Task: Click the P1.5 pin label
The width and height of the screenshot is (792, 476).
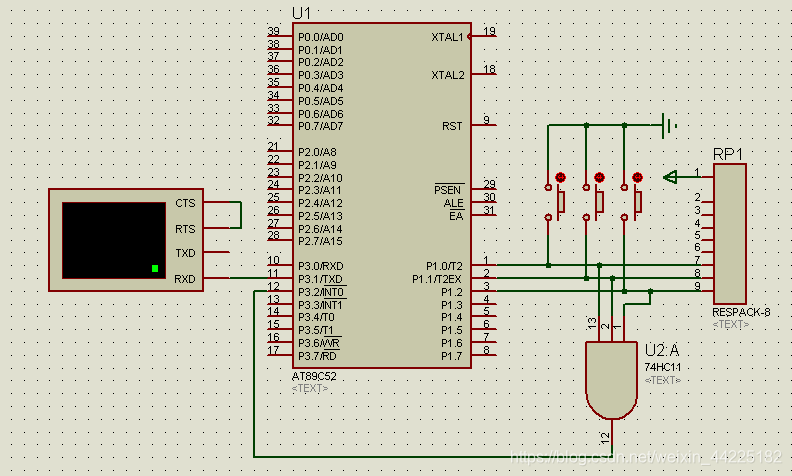Action: 452,330
